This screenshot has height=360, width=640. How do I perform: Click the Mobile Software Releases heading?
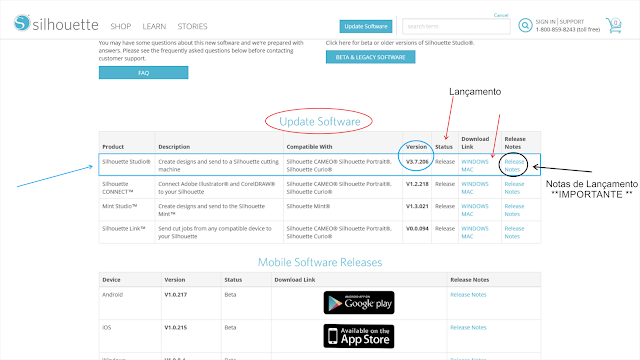(320, 262)
